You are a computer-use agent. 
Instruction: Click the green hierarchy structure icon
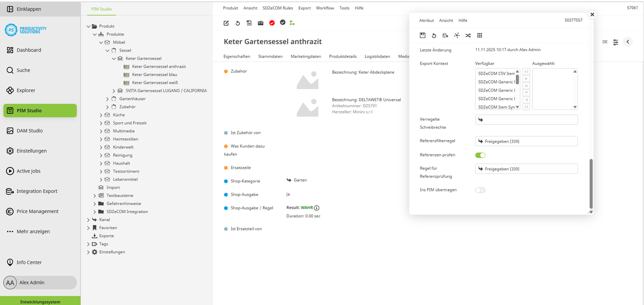pos(292,23)
